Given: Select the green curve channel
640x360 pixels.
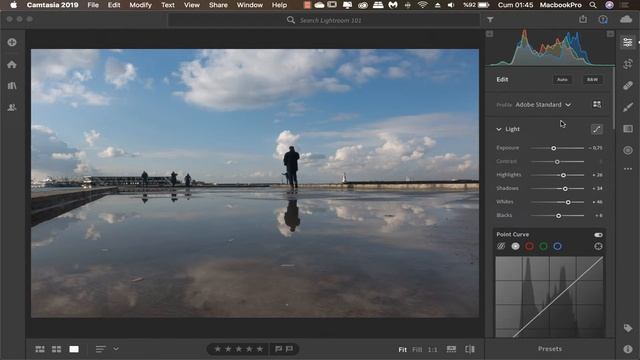Looking at the screenshot, I should coord(543,246).
